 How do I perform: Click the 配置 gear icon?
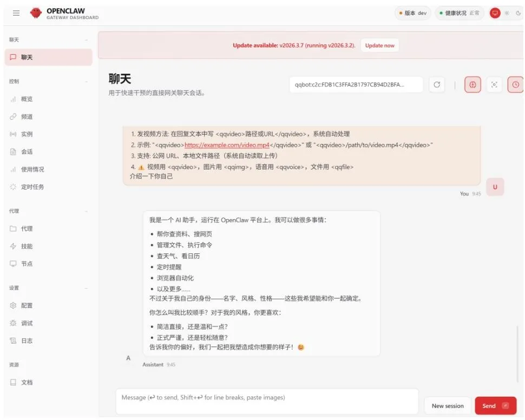pos(13,305)
